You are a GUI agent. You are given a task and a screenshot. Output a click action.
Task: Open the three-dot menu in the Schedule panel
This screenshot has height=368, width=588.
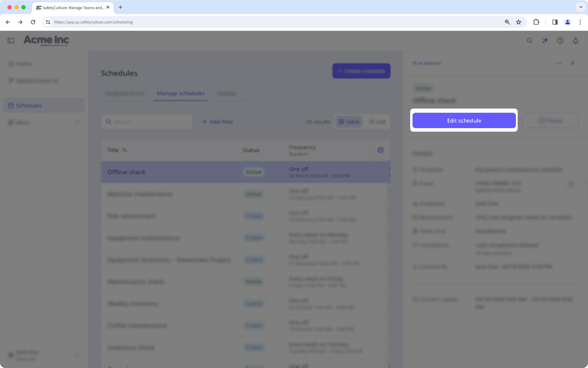(x=559, y=63)
